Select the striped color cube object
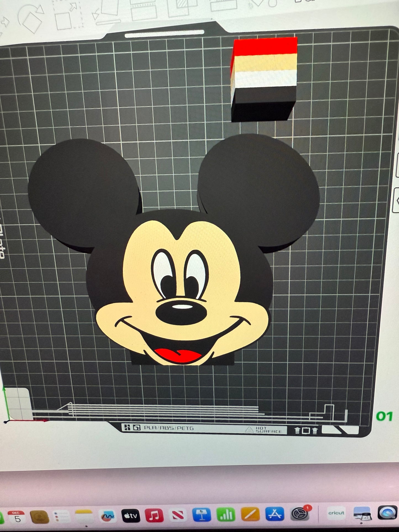399x532 pixels. tap(264, 80)
